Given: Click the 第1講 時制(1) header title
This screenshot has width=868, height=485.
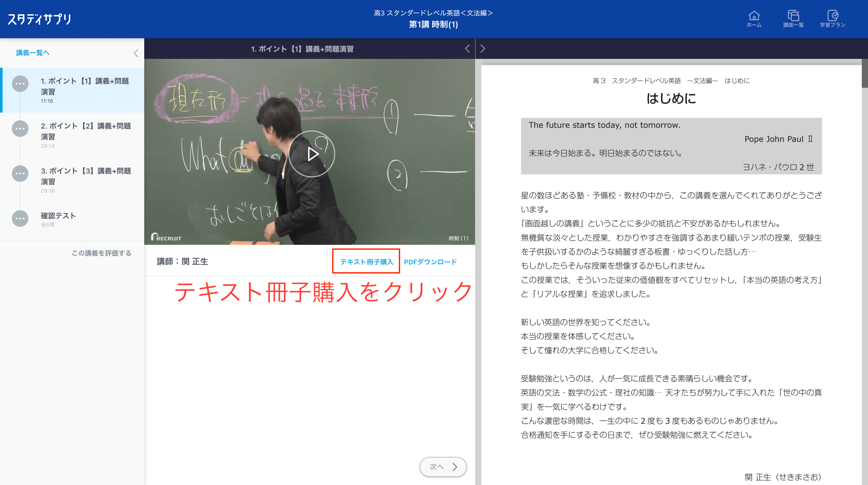Looking at the screenshot, I should coord(433,25).
